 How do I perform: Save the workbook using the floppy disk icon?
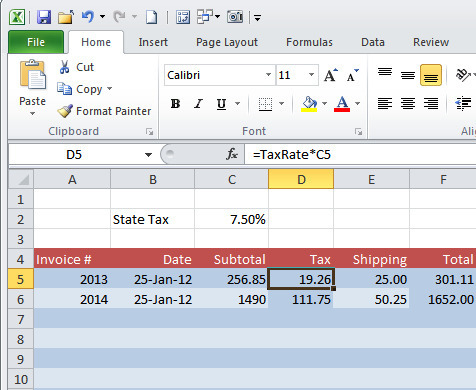44,17
